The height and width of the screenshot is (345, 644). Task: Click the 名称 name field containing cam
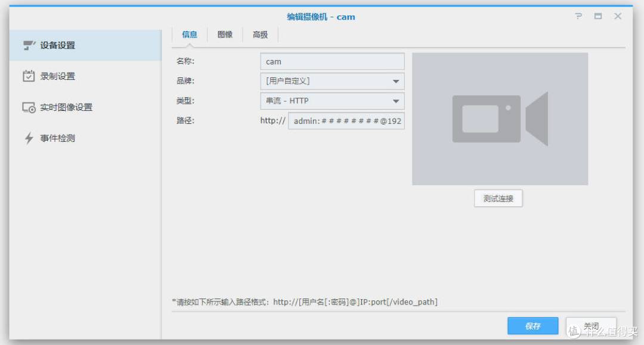pos(332,61)
